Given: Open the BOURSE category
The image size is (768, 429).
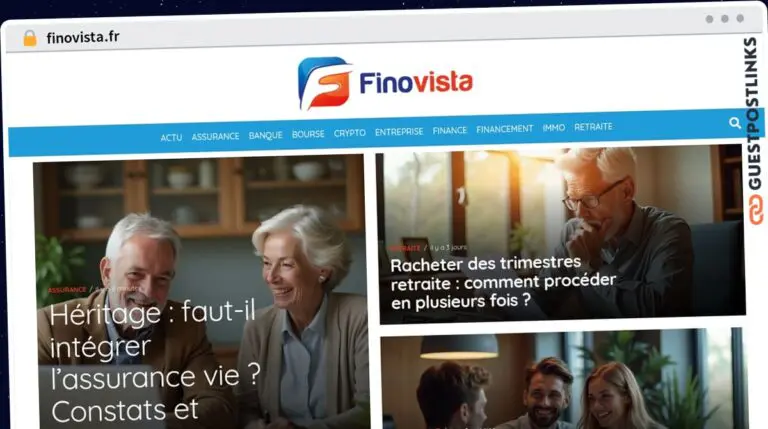Looking at the screenshot, I should point(308,134).
